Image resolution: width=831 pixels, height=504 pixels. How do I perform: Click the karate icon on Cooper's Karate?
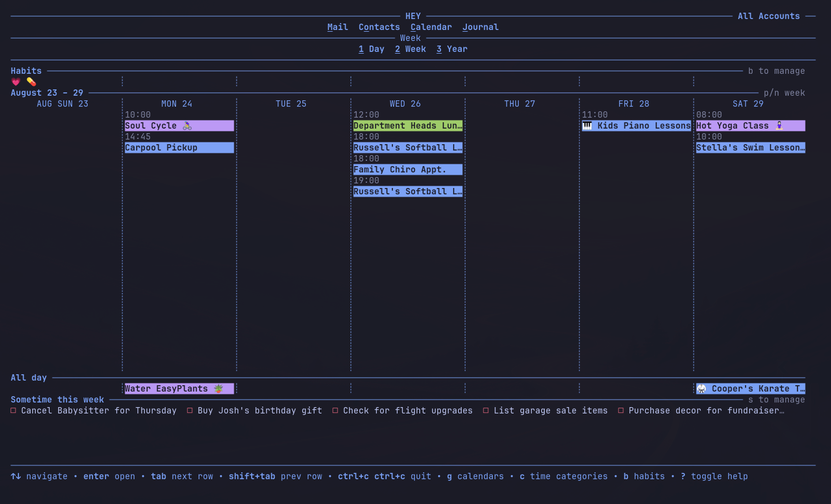click(701, 389)
